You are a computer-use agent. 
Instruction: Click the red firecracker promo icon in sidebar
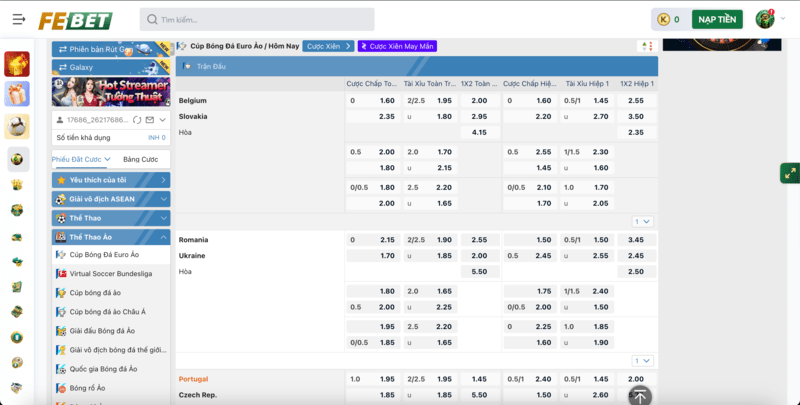[17, 64]
